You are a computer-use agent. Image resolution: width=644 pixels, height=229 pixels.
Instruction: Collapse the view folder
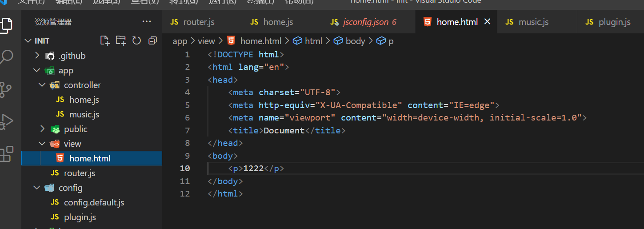pyautogui.click(x=43, y=144)
